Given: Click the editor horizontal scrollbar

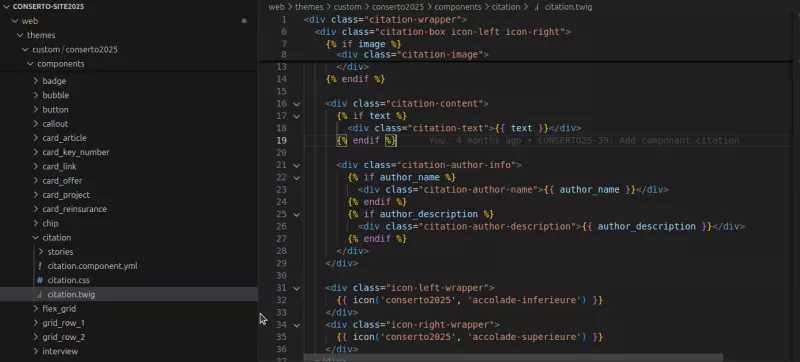Looking at the screenshot, I should (513, 358).
